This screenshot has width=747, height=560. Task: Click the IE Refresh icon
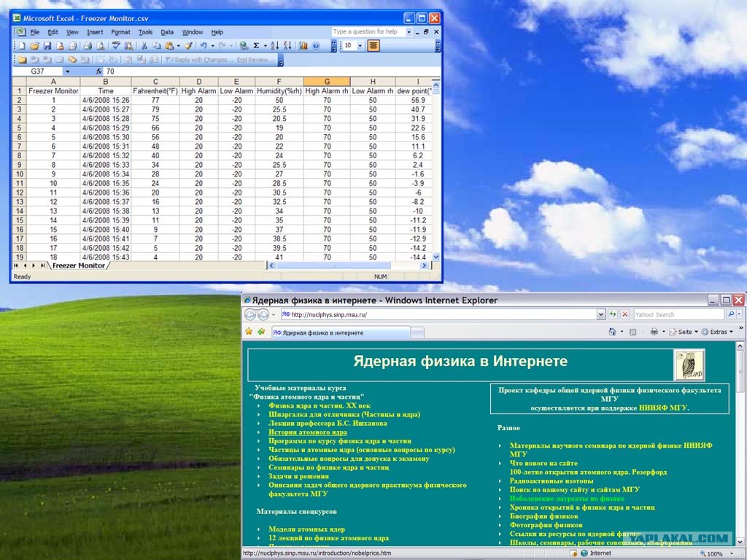(x=613, y=314)
